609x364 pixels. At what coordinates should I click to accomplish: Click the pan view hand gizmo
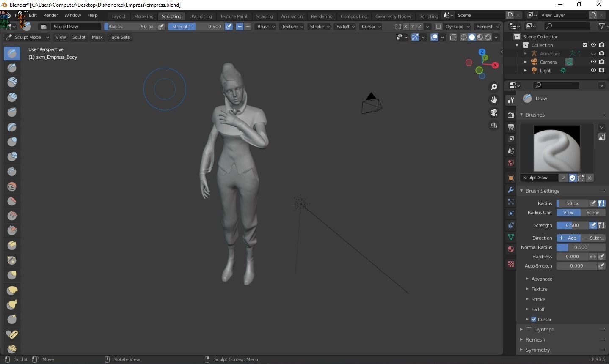point(493,100)
